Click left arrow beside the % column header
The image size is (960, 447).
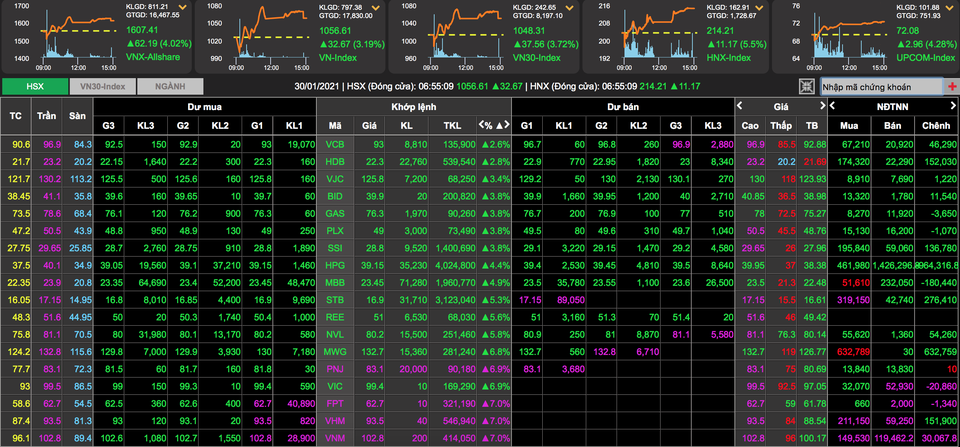tap(481, 125)
